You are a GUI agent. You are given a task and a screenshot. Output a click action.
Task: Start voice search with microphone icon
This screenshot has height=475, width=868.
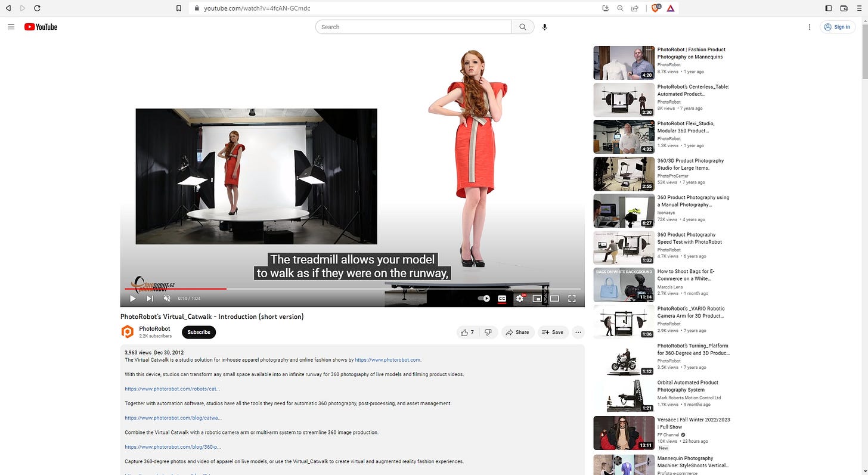544,27
